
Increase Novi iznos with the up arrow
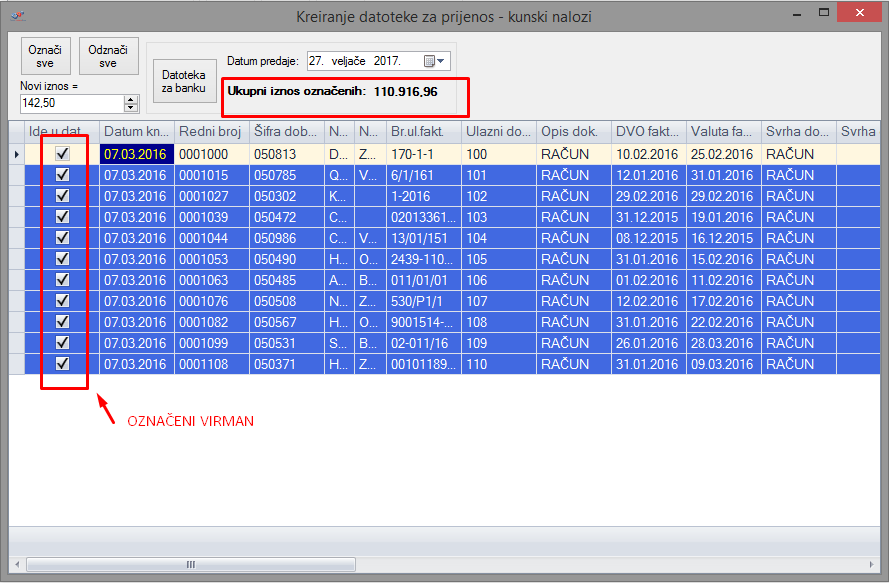pyautogui.click(x=131, y=99)
